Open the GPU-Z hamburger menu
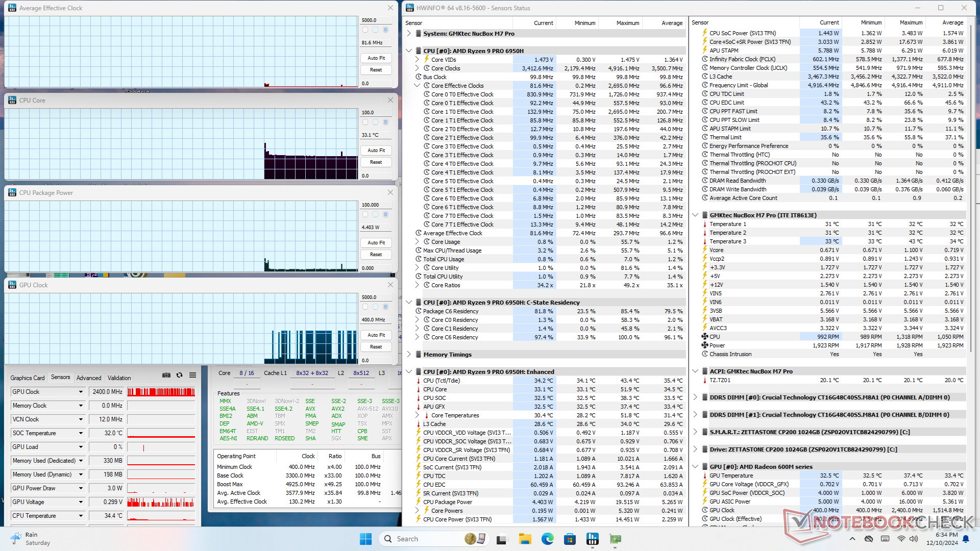The image size is (980, 551). pyautogui.click(x=192, y=375)
